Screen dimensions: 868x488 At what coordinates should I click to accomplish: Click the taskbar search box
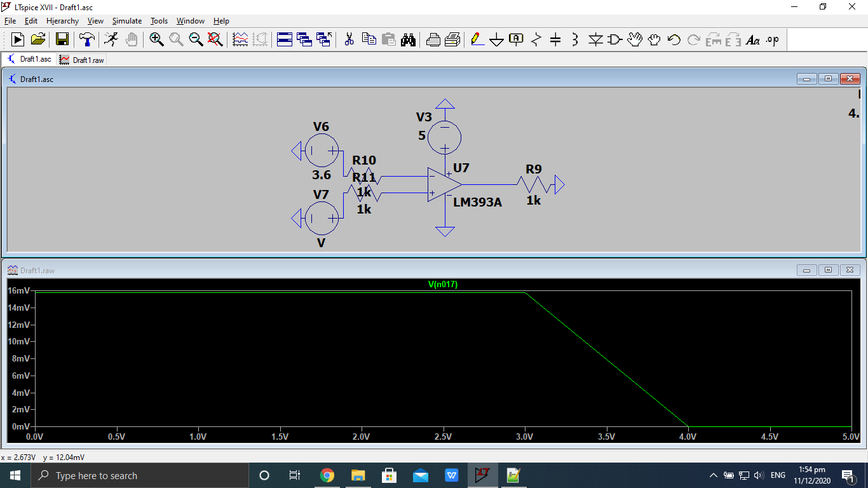click(139, 475)
